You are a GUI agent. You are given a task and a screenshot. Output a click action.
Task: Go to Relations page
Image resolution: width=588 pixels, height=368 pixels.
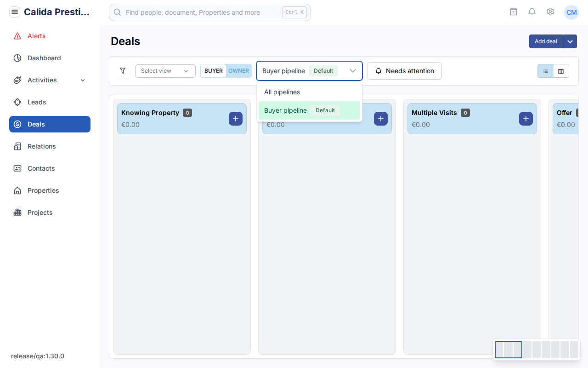coord(50,146)
